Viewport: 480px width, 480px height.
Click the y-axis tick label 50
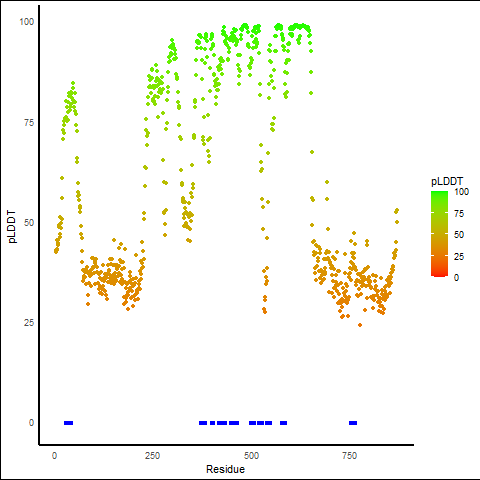tap(29, 223)
